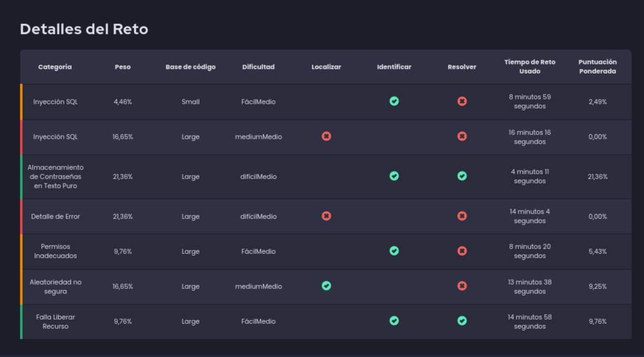The image size is (644, 357).
Task: Click the green Resolver check in Almacenamiento de Contraseñas row
Action: pos(462,176)
